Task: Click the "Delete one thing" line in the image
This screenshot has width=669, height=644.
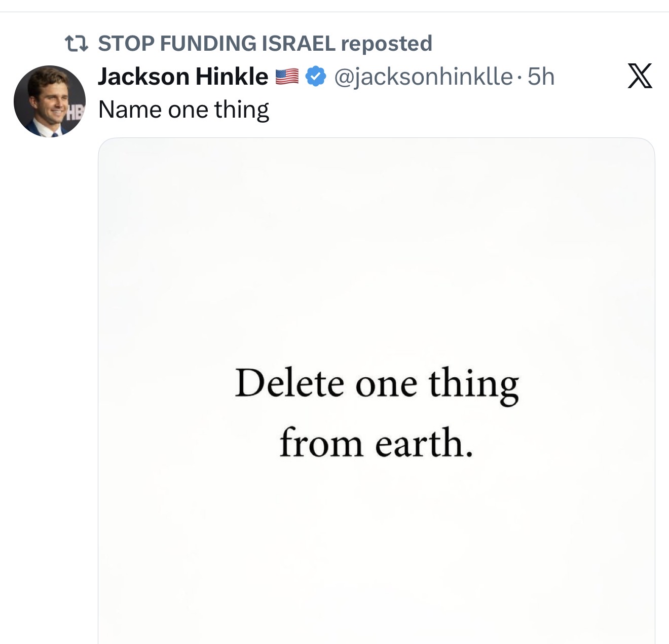Action: 377,384
